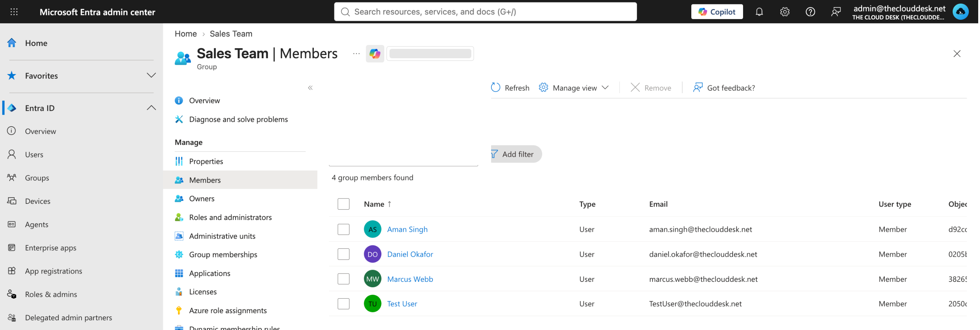Open notifications bell icon
The width and height of the screenshot is (980, 330).
[x=760, y=12]
